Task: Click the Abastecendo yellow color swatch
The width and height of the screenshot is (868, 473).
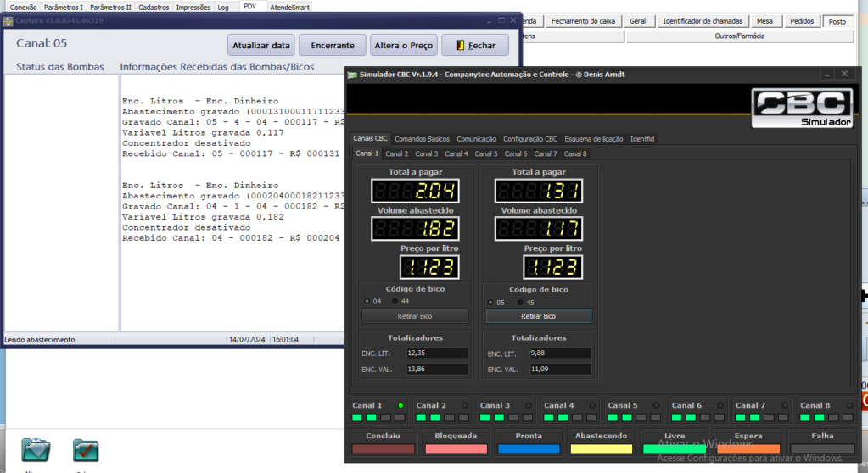Action: 602,448
